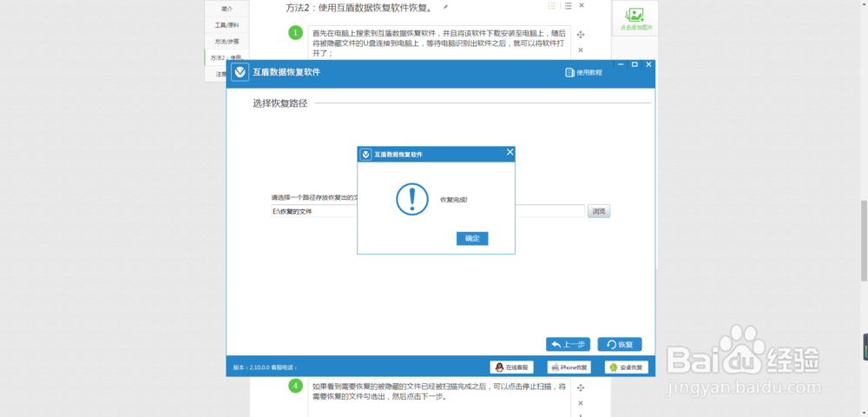868x417 pixels.
Task: Click the shield logo in the dialog title
Action: [x=365, y=155]
